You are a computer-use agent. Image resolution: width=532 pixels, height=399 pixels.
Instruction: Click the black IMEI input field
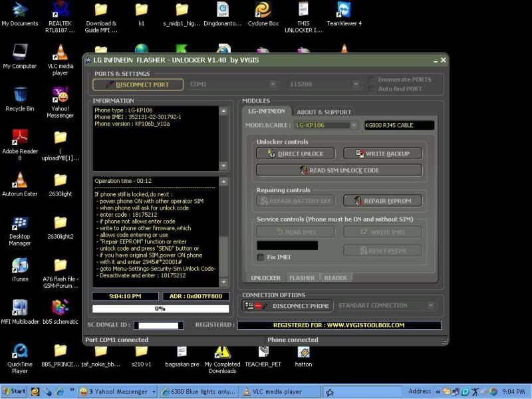tap(287, 245)
